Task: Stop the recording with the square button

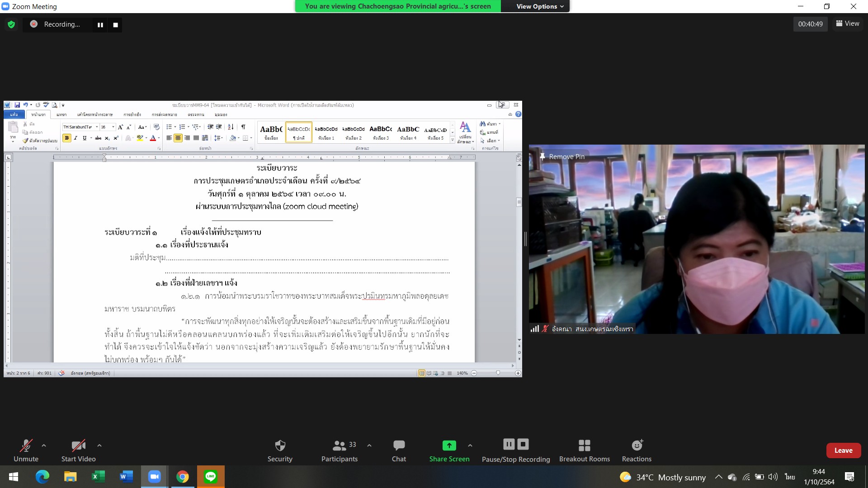Action: tap(116, 25)
